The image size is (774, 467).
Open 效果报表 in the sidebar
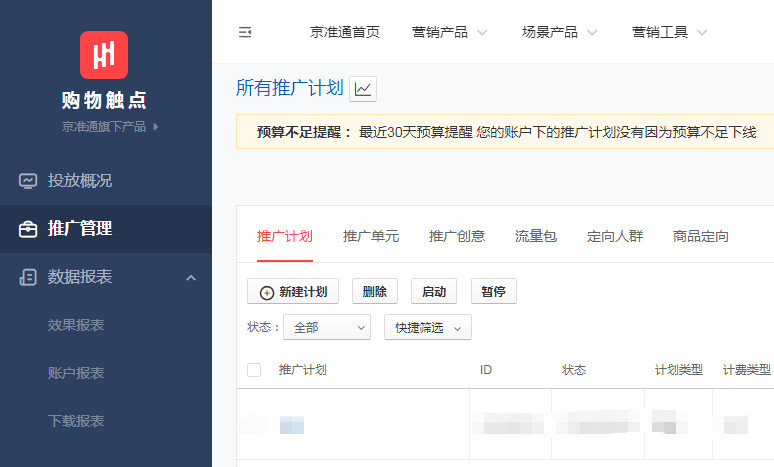tap(76, 325)
